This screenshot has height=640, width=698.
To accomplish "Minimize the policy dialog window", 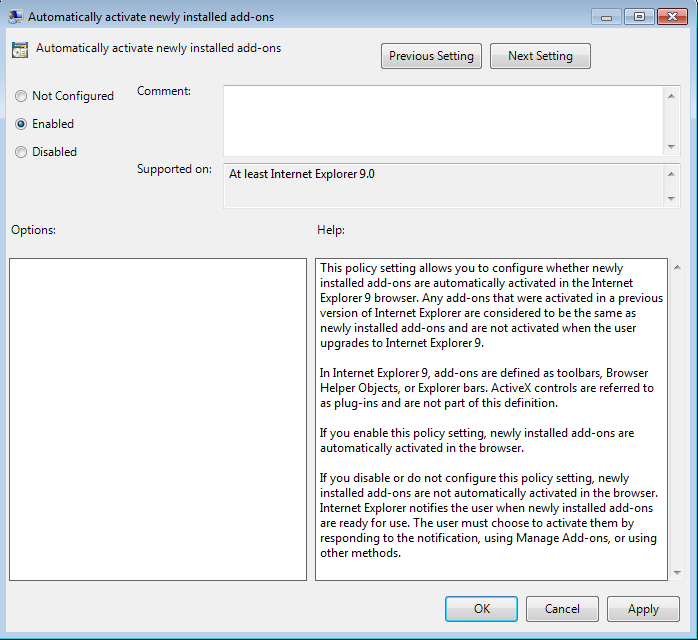I will [x=606, y=17].
